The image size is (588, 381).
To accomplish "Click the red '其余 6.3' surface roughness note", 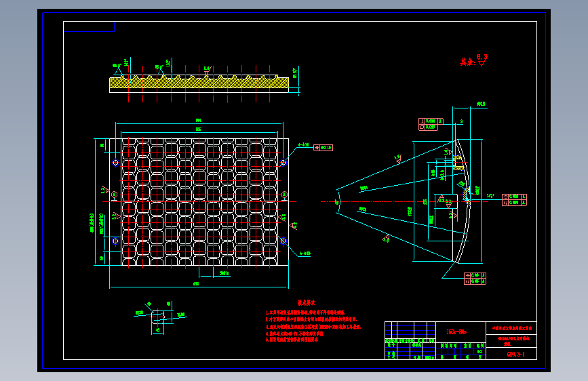I will click(474, 60).
